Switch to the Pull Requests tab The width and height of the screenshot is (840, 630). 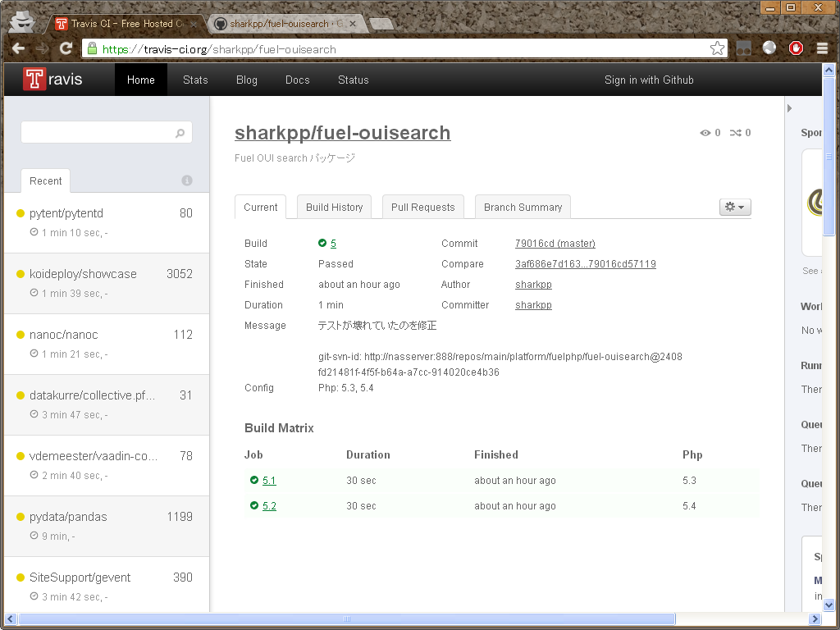pyautogui.click(x=423, y=207)
